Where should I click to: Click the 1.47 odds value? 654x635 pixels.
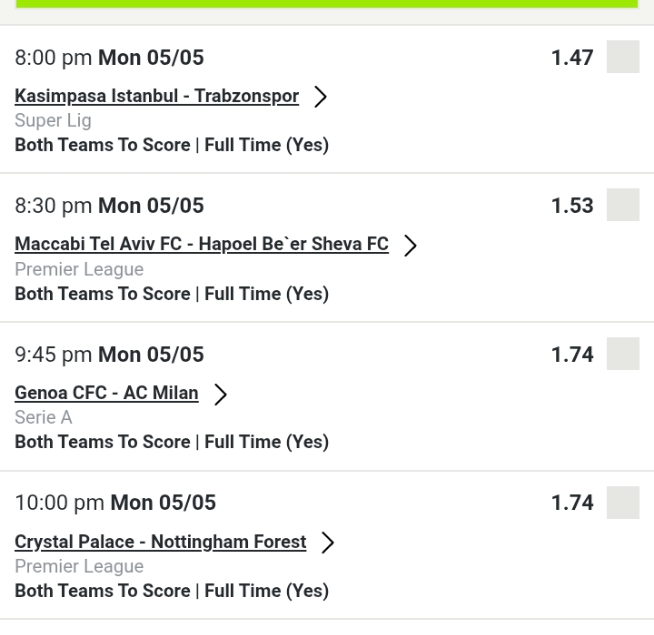[572, 58]
